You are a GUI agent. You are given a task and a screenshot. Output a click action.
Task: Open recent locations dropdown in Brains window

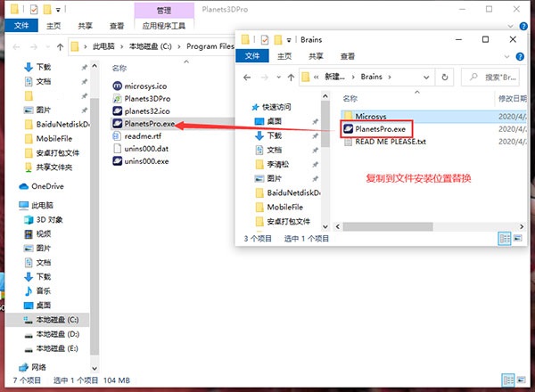tap(278, 78)
